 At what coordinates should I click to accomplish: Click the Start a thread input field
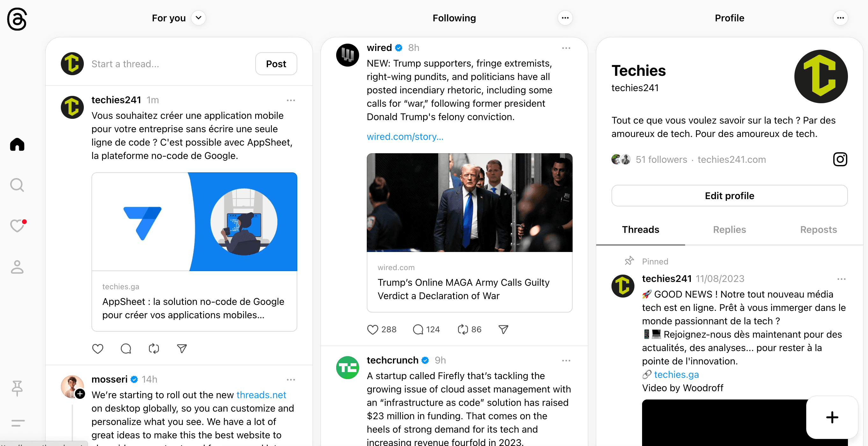[x=152, y=64]
